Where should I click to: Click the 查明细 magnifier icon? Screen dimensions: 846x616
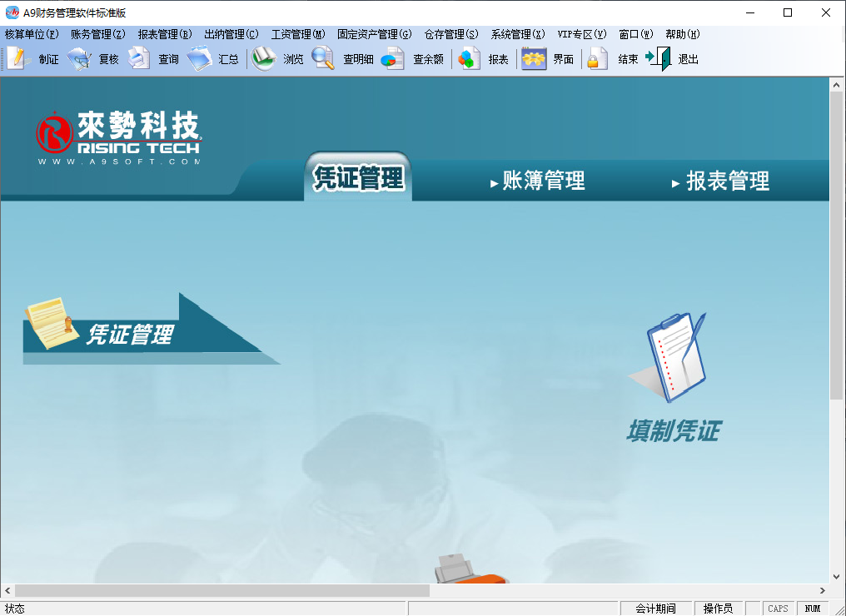point(323,58)
